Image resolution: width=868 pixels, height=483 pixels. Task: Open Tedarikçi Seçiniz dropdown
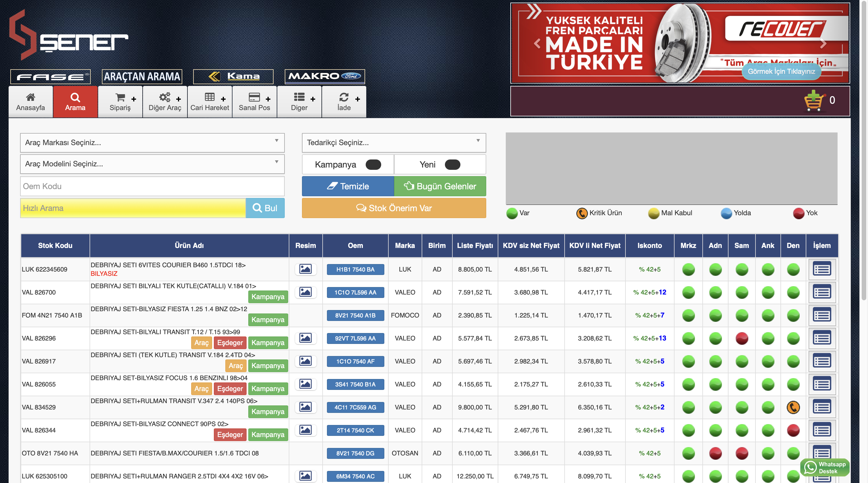tap(394, 143)
